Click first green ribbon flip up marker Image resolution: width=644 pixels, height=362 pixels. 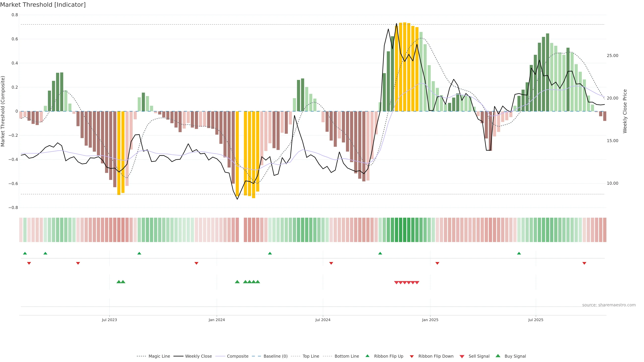coord(25,253)
